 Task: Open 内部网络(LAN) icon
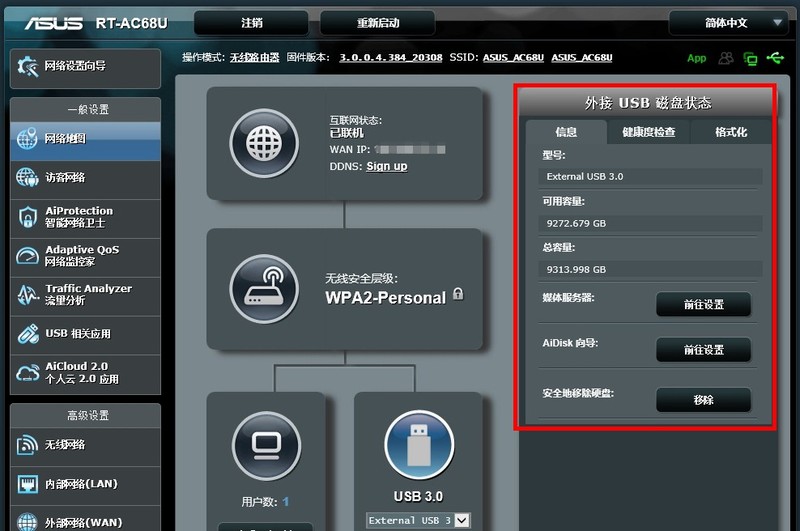(27, 484)
